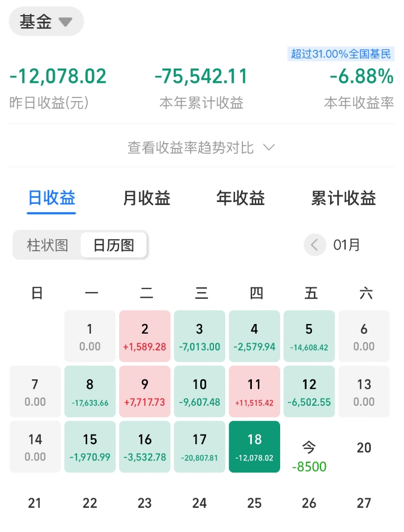Select day 8 with -17,633.66
This screenshot has height=532, width=404.
click(x=90, y=391)
